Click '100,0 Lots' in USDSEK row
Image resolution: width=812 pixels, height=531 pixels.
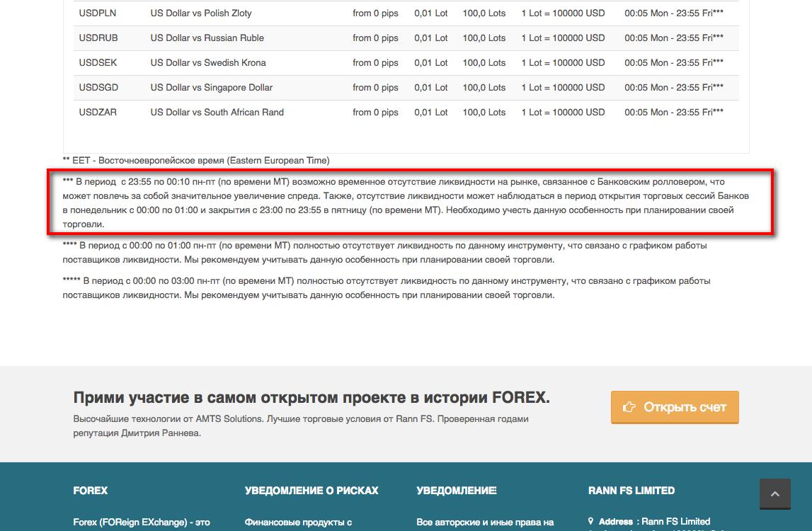[484, 63]
